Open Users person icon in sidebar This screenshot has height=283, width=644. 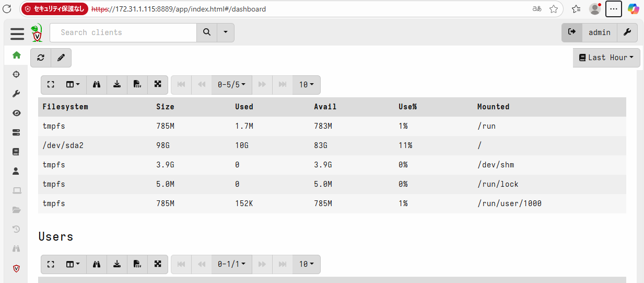(x=16, y=171)
